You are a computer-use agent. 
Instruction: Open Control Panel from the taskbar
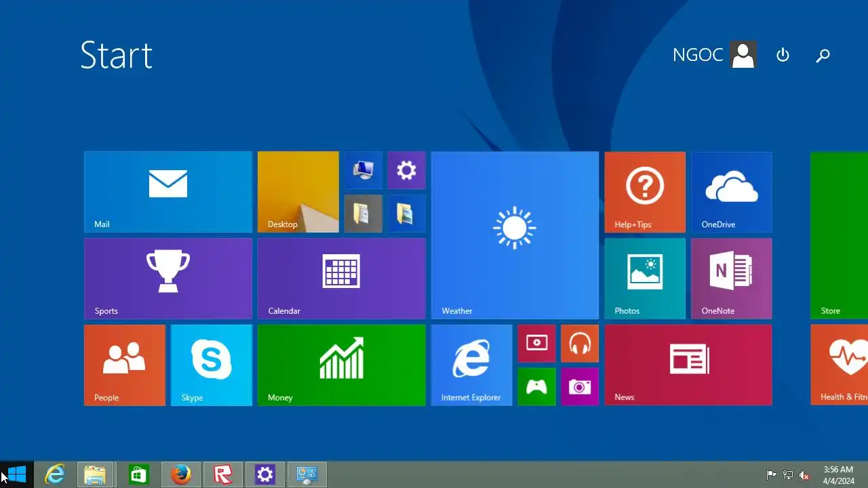coord(307,474)
